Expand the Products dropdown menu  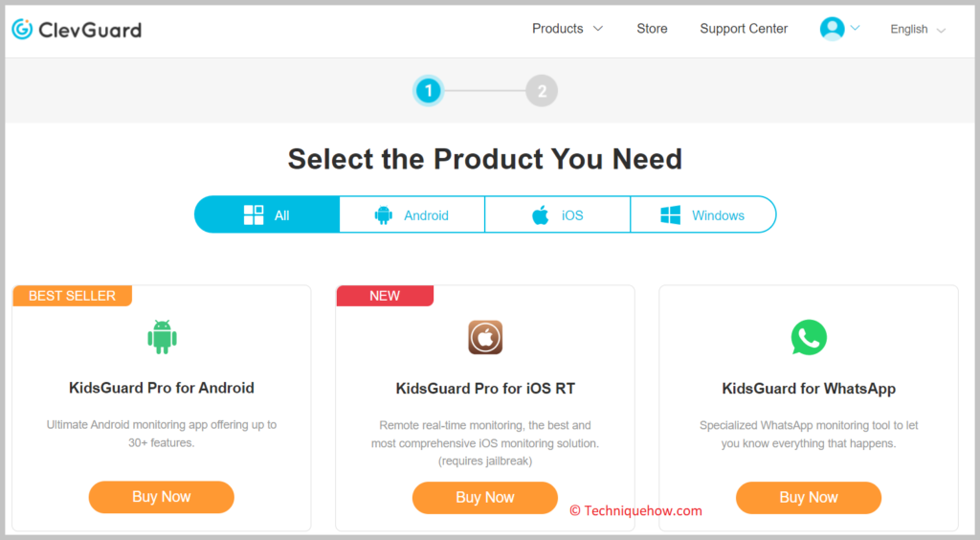tap(567, 29)
